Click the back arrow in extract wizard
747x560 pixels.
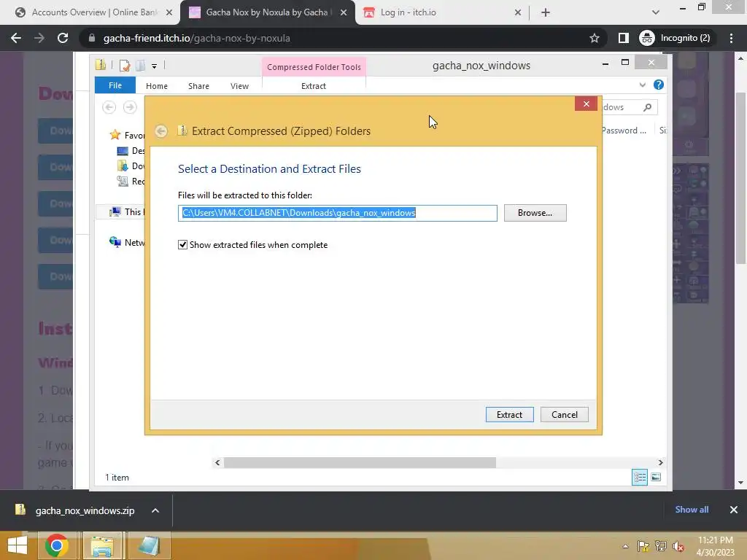pyautogui.click(x=161, y=131)
